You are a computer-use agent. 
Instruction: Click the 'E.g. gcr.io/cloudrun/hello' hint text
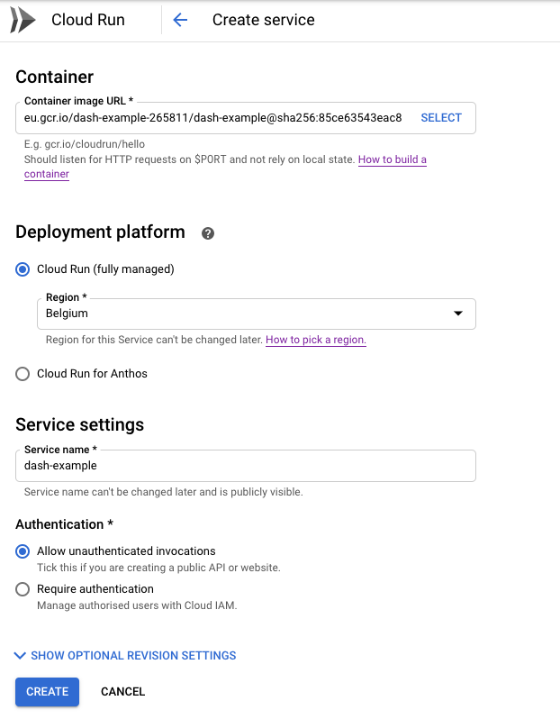point(85,144)
